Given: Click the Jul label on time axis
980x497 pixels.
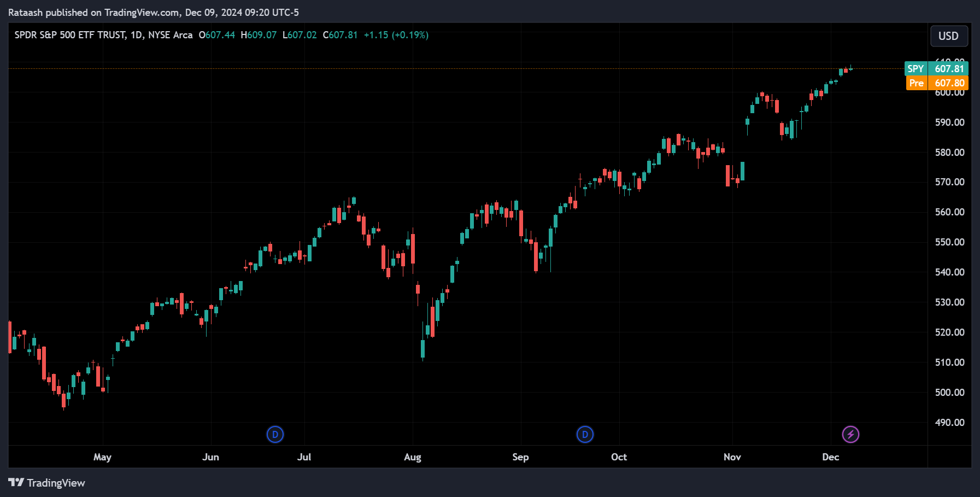Looking at the screenshot, I should (304, 457).
